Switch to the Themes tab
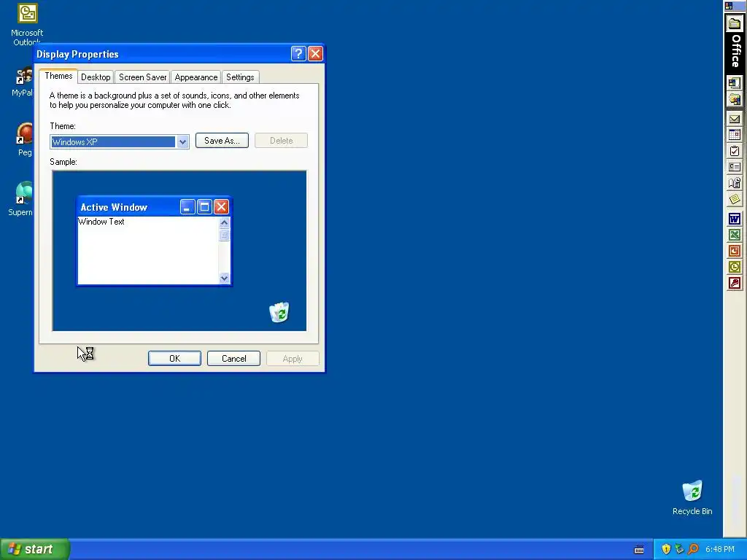Screen dimensions: 747x560 [58, 76]
